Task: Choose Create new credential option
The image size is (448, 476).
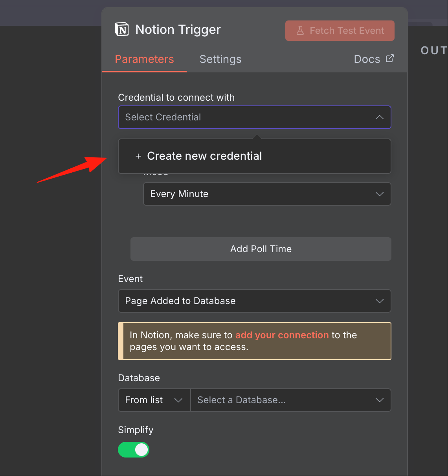Action: click(255, 156)
